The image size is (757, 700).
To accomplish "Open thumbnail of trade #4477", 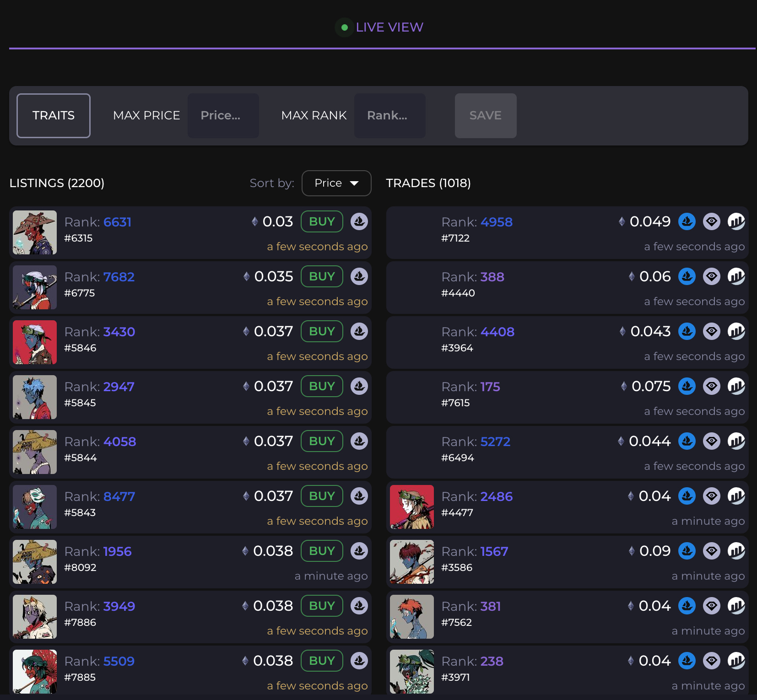I will coord(412,507).
